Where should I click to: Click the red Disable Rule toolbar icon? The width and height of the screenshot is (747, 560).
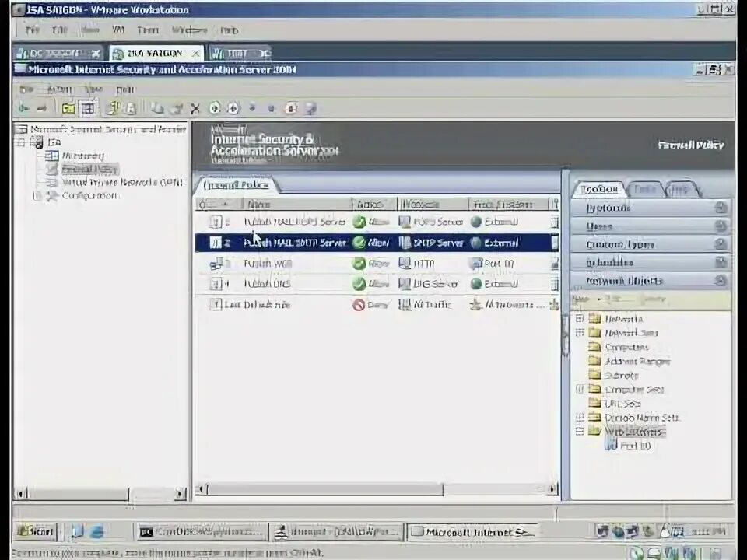[291, 109]
